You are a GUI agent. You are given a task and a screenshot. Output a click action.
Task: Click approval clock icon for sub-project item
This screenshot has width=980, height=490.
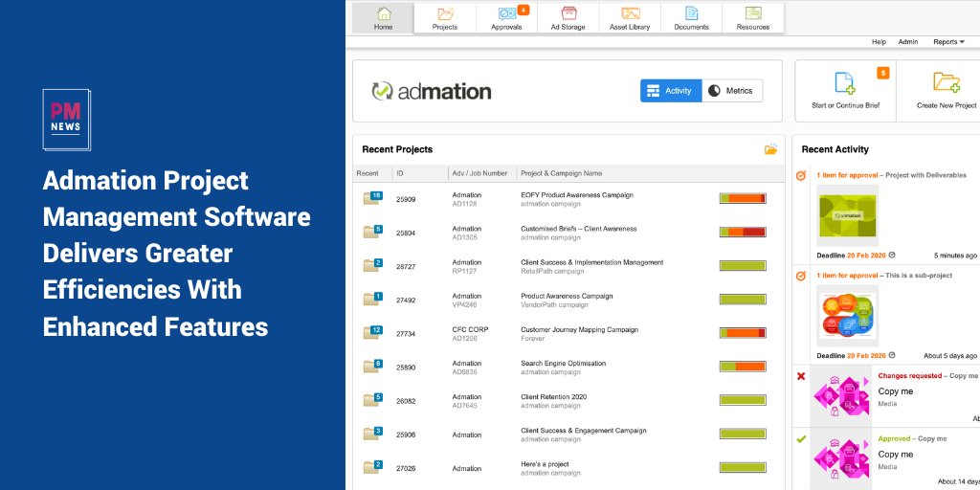(x=801, y=276)
